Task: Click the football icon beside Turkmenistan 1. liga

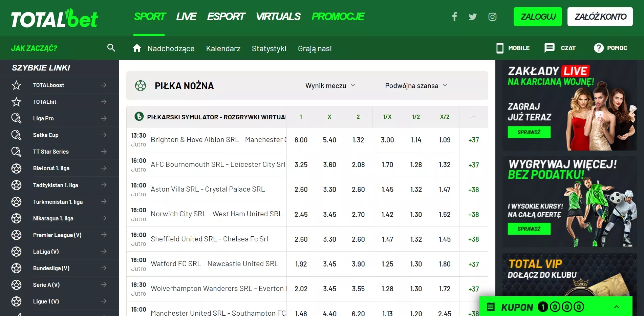Action: [16, 202]
